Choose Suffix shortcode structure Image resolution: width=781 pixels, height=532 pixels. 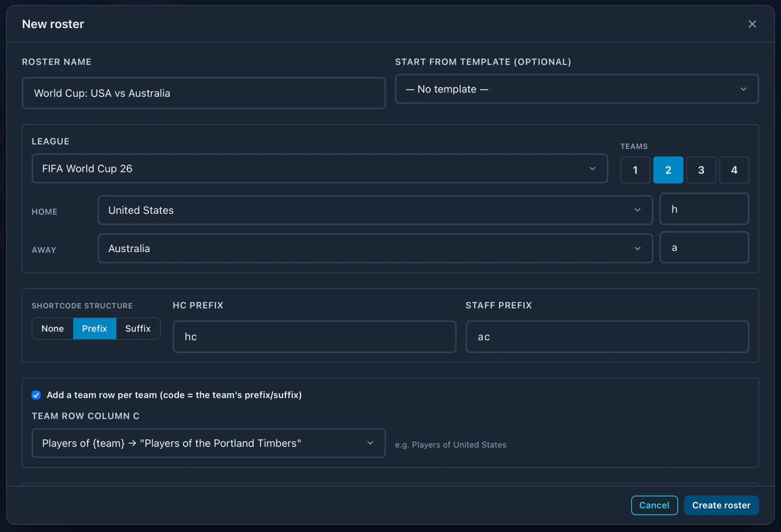pyautogui.click(x=138, y=328)
